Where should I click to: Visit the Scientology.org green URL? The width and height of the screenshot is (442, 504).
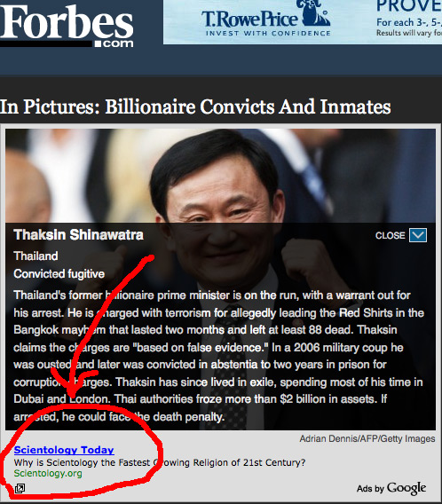pos(48,474)
